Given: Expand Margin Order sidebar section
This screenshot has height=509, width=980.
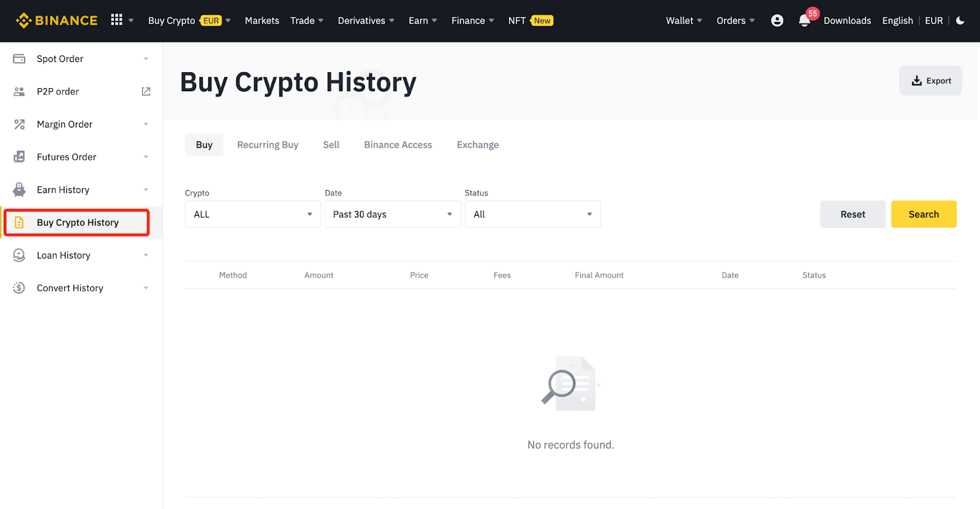Looking at the screenshot, I should [146, 124].
